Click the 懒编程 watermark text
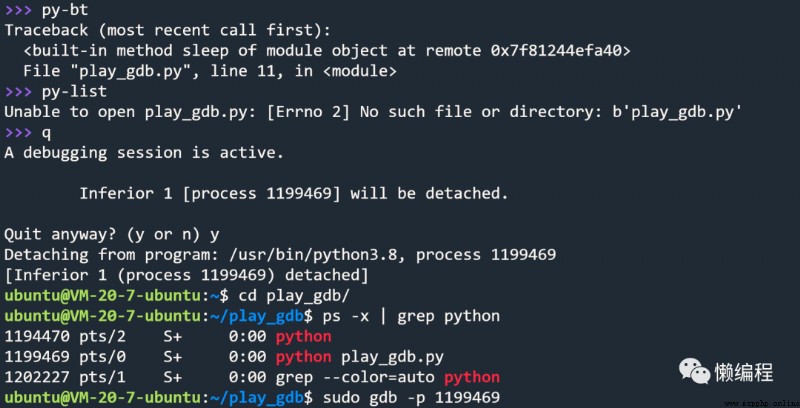Image resolution: width=800 pixels, height=408 pixels. 743,372
